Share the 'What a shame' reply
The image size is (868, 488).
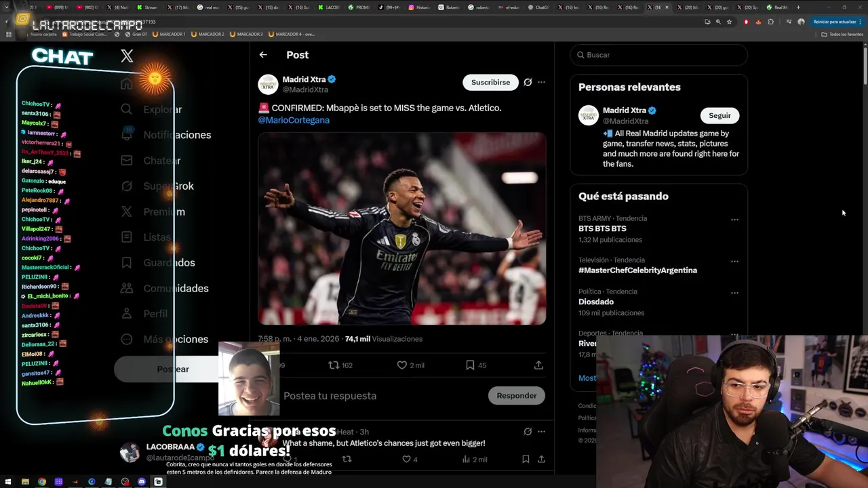pos(541,460)
